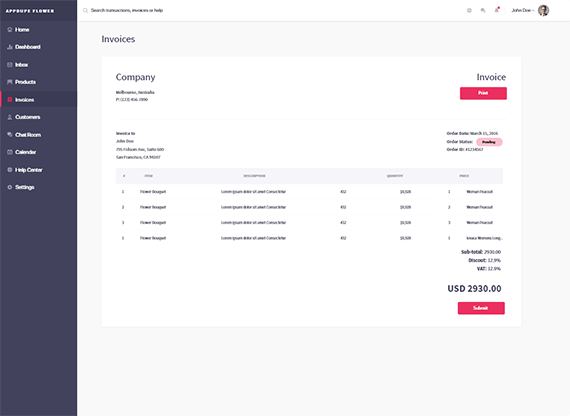This screenshot has height=416, width=570.
Task: Click the Settings gear icon
Action: click(10, 187)
